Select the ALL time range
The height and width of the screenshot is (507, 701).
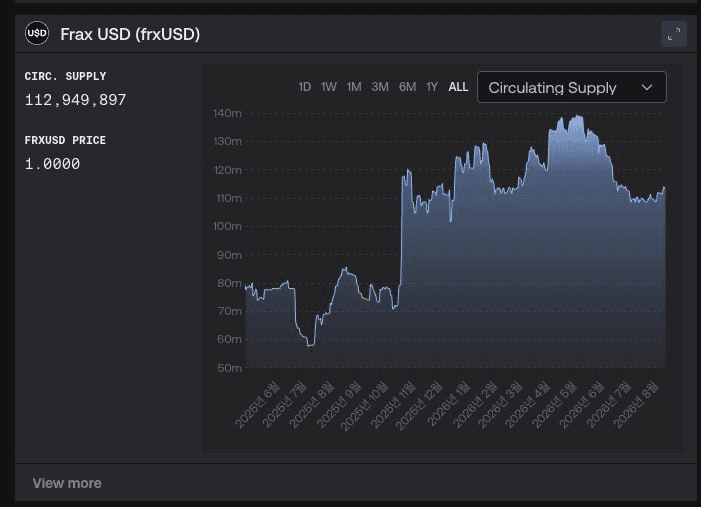tap(458, 87)
